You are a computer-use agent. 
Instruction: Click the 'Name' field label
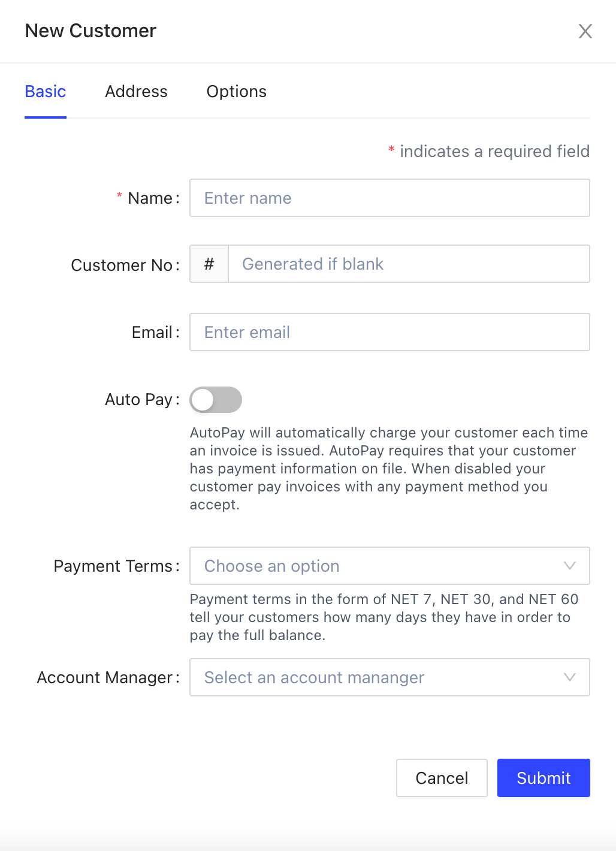(150, 198)
